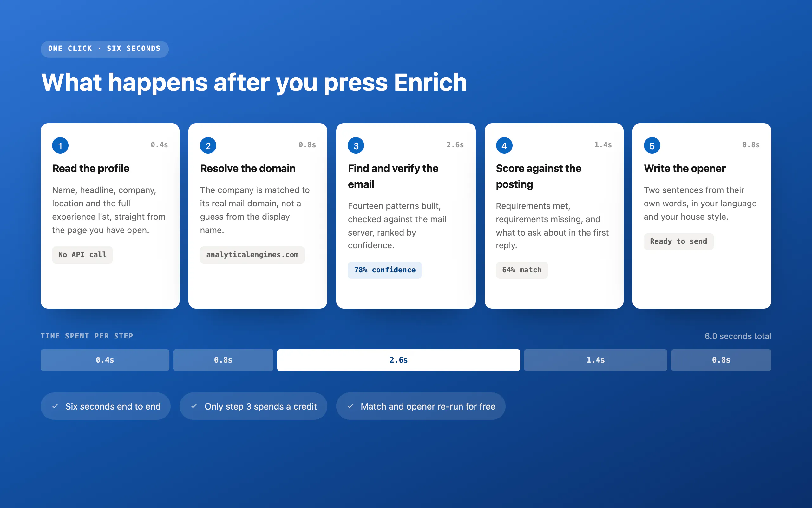Select the 0.4s segment in time bar

[105, 360]
